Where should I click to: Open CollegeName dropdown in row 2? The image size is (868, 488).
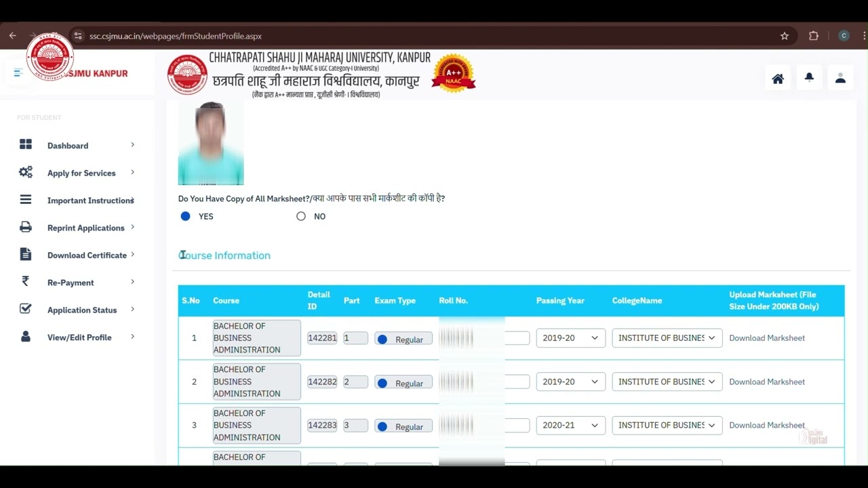pos(667,382)
